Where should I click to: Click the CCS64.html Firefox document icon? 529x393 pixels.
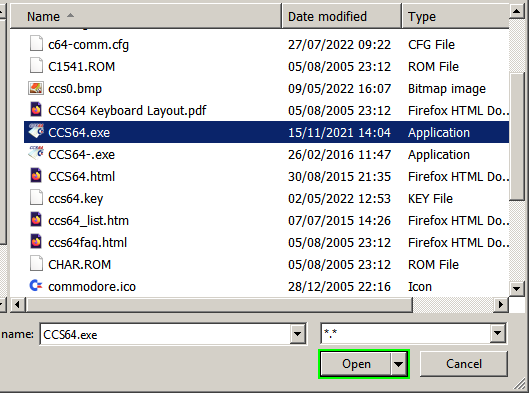pos(36,176)
